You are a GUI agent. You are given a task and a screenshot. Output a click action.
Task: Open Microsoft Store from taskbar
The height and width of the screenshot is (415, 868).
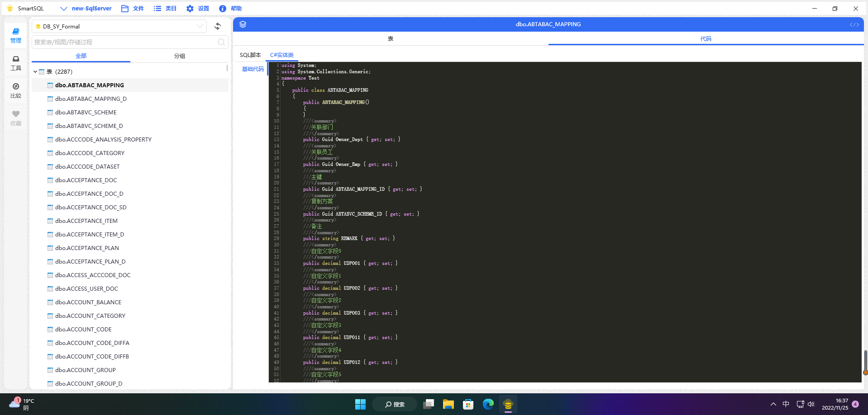(468, 404)
